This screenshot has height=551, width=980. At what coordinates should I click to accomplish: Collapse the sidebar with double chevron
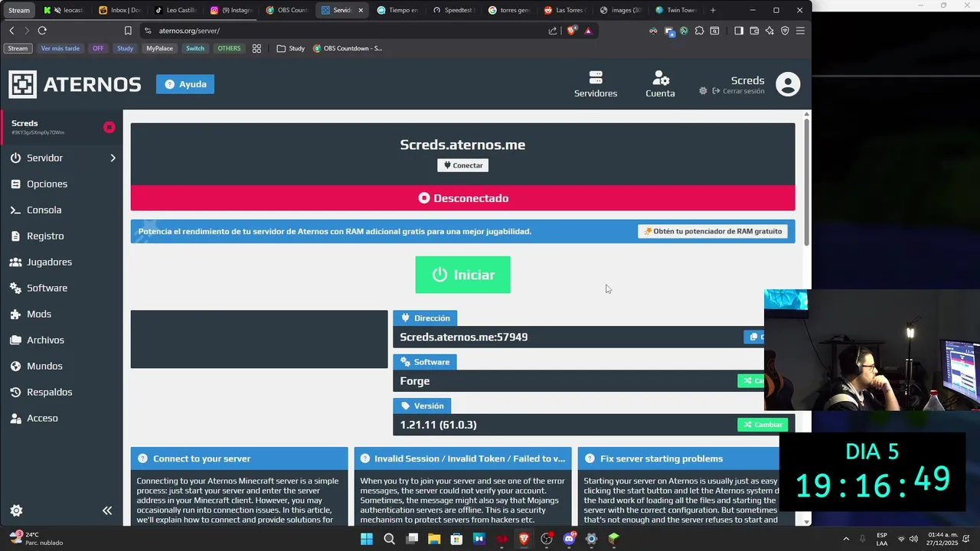(107, 510)
